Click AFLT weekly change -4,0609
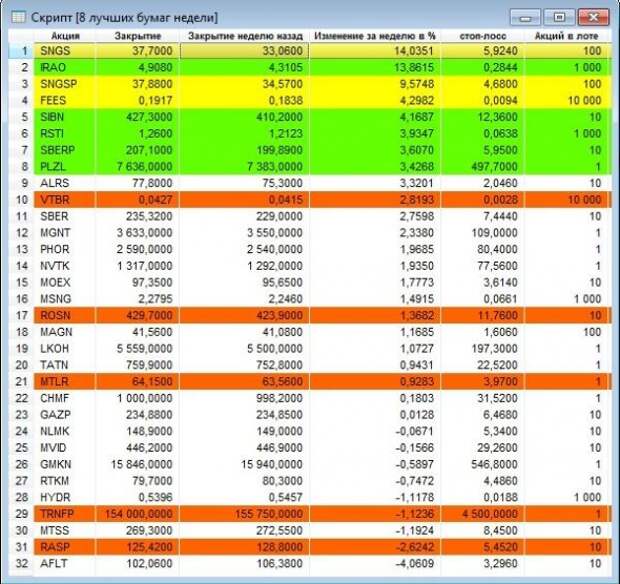This screenshot has height=584, width=620. point(415,564)
